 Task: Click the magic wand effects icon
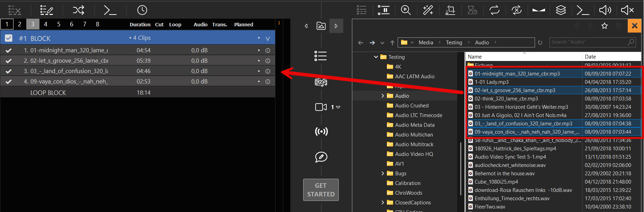(x=428, y=10)
